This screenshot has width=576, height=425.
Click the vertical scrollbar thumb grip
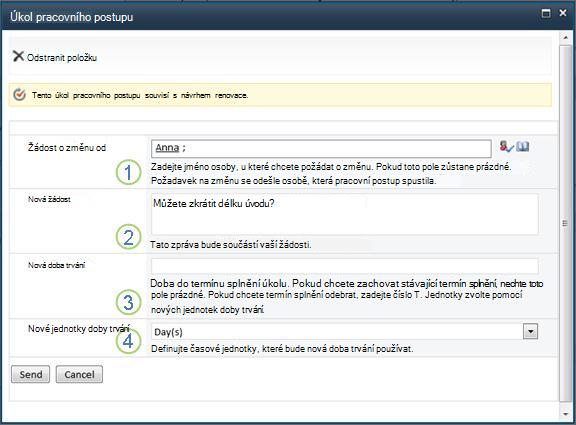point(565,223)
